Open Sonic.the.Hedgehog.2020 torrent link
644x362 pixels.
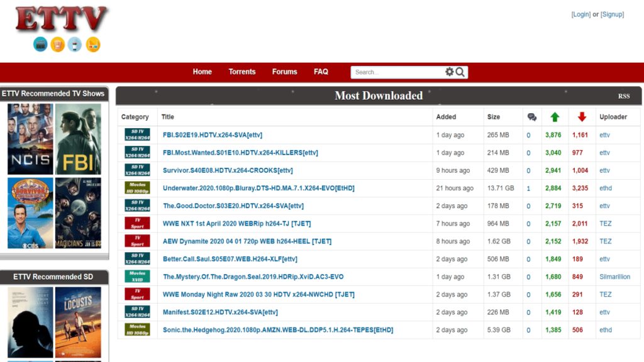point(278,329)
